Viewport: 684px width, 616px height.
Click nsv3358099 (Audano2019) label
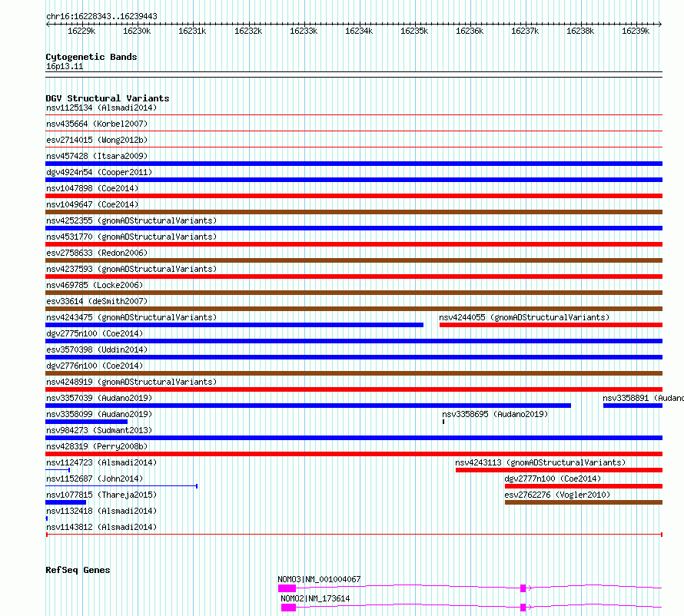99,414
